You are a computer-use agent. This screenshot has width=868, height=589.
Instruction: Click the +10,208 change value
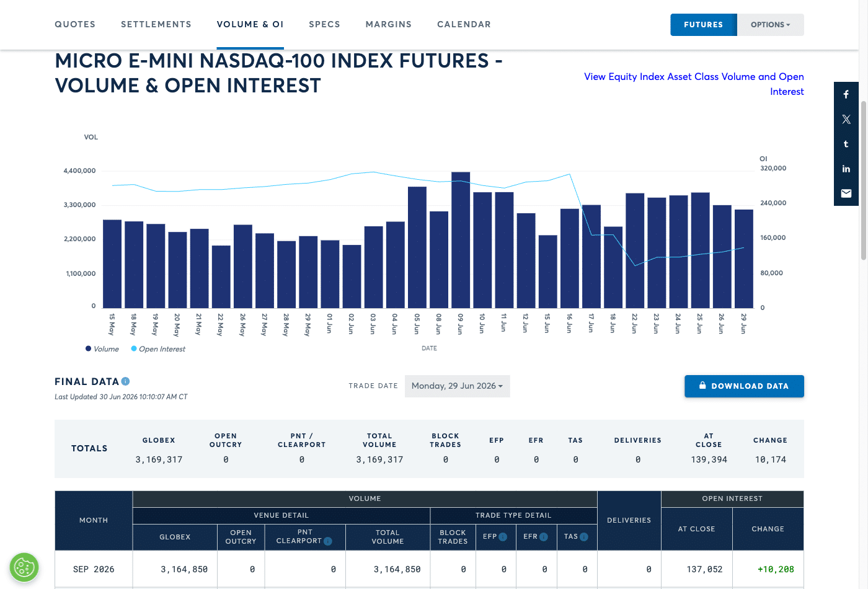click(776, 569)
